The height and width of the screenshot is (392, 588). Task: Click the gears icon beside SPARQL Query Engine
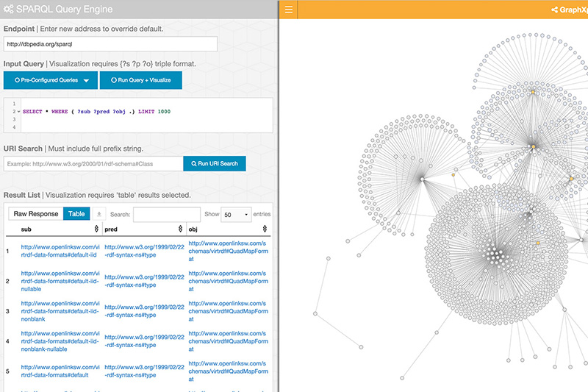click(9, 10)
